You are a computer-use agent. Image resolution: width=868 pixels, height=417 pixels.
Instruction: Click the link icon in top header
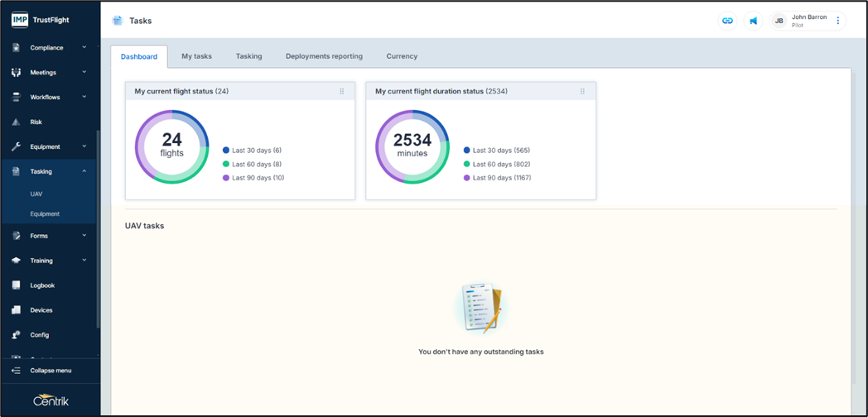click(x=727, y=21)
